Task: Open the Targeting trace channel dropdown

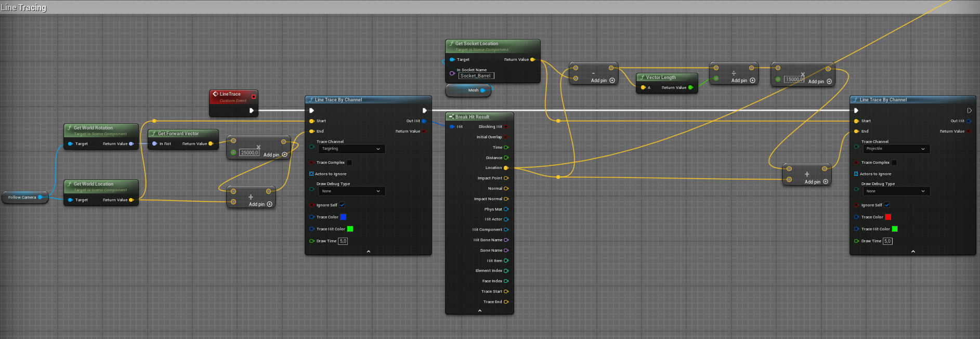Action: (x=351, y=149)
